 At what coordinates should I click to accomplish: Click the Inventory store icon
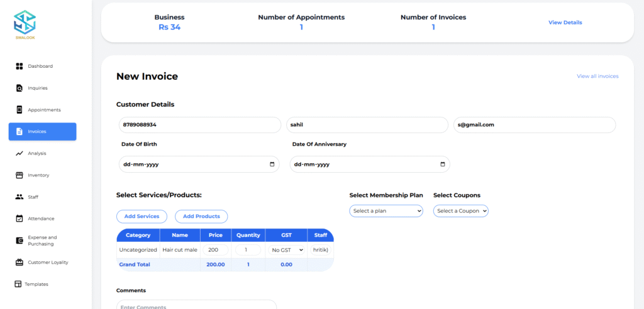click(x=19, y=175)
